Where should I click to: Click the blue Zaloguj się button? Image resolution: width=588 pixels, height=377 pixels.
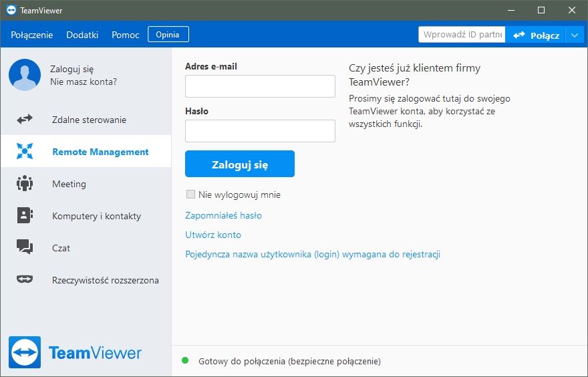(x=240, y=164)
